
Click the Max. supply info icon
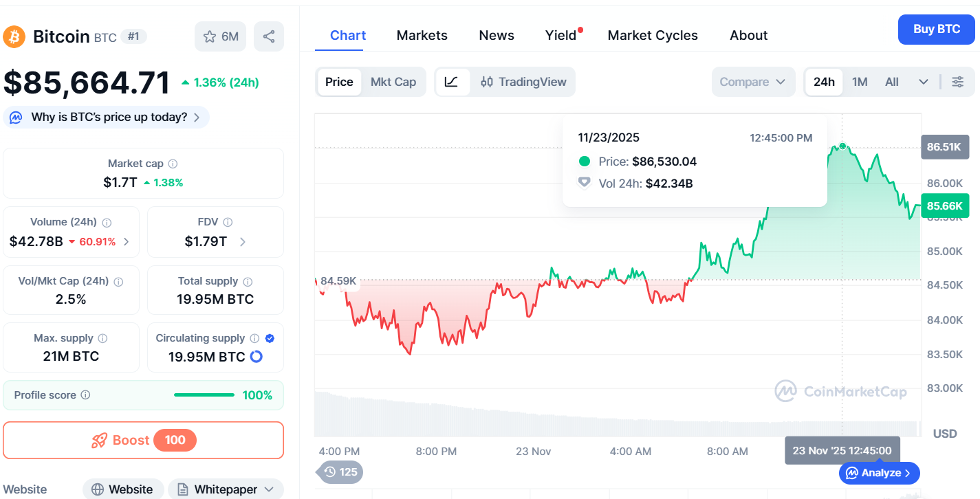pos(102,338)
